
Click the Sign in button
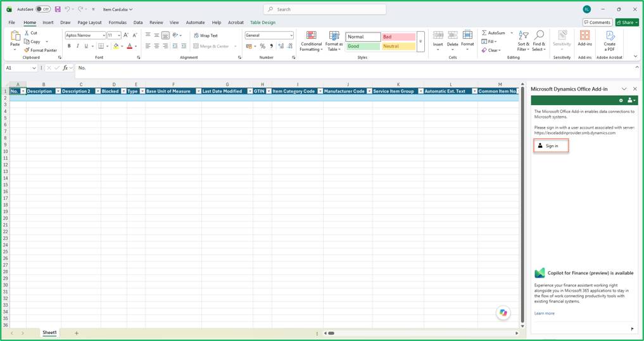coord(551,146)
